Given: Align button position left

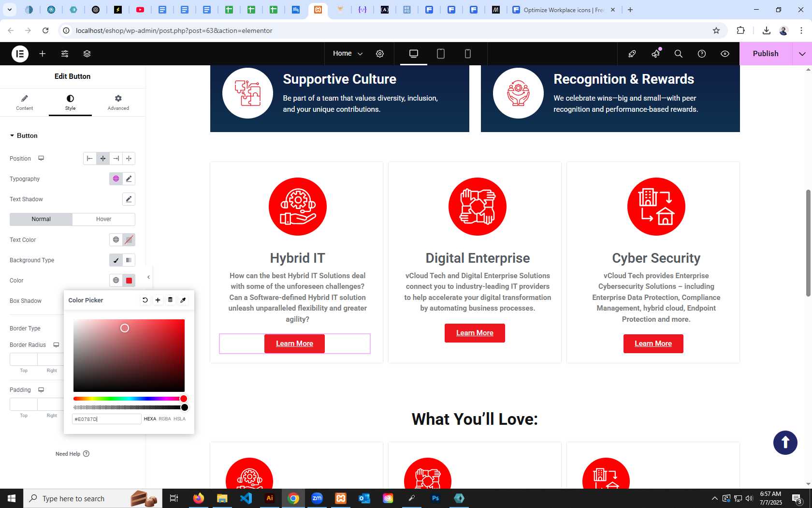Looking at the screenshot, I should click(x=89, y=158).
